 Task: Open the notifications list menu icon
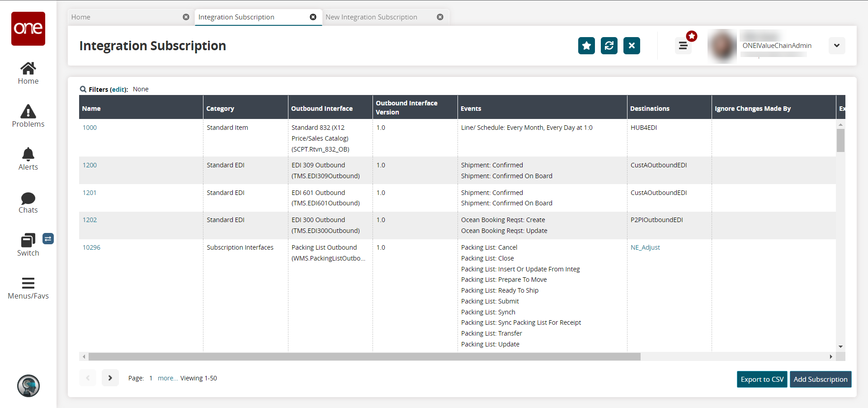point(683,46)
